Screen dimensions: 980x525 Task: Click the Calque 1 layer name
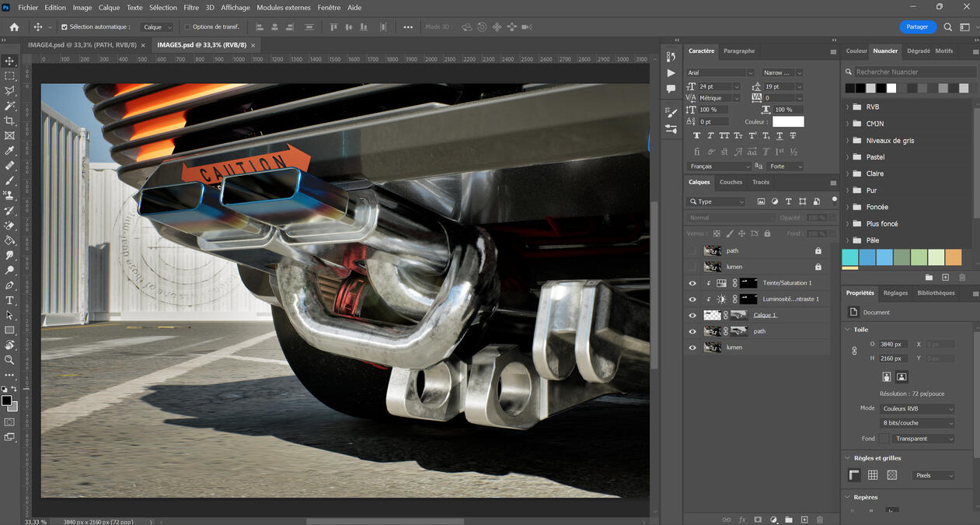click(765, 315)
